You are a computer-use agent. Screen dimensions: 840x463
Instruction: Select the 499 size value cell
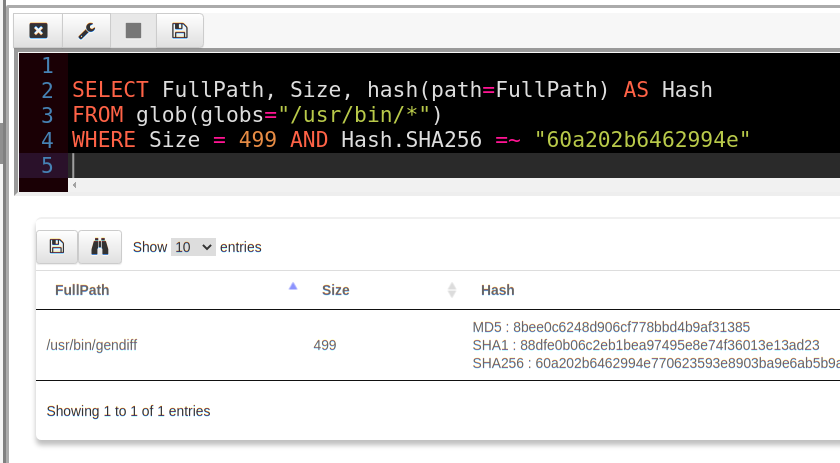click(x=325, y=345)
